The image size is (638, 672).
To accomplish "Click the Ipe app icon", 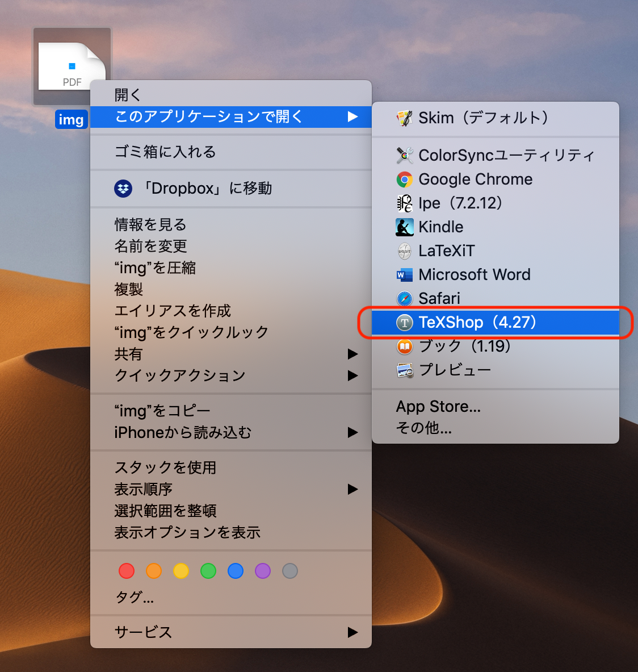I will [405, 203].
